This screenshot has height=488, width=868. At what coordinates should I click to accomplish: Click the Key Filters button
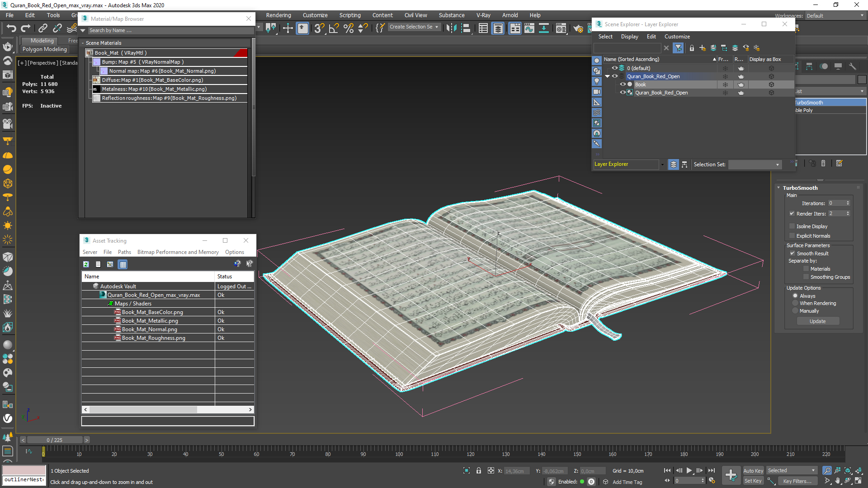click(x=797, y=481)
